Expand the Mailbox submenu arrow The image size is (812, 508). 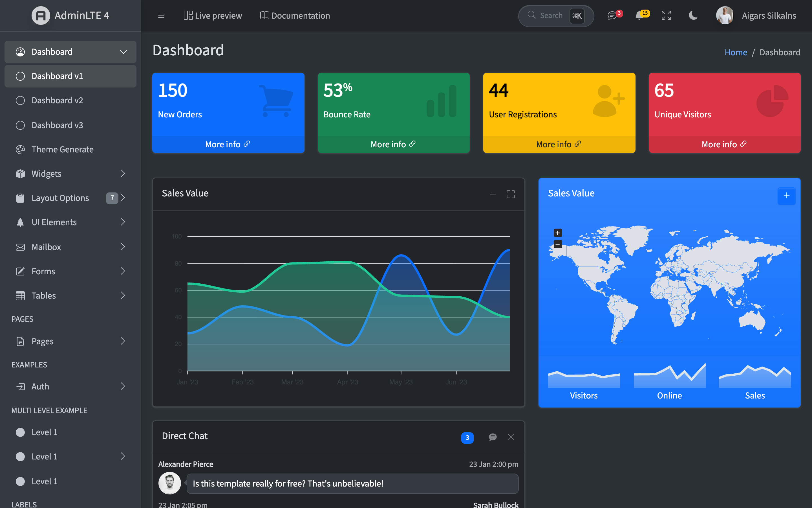(123, 247)
